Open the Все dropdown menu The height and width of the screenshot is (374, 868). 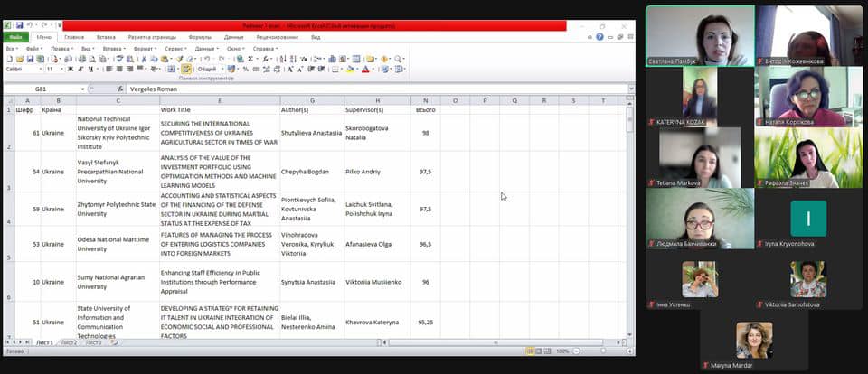(x=11, y=49)
